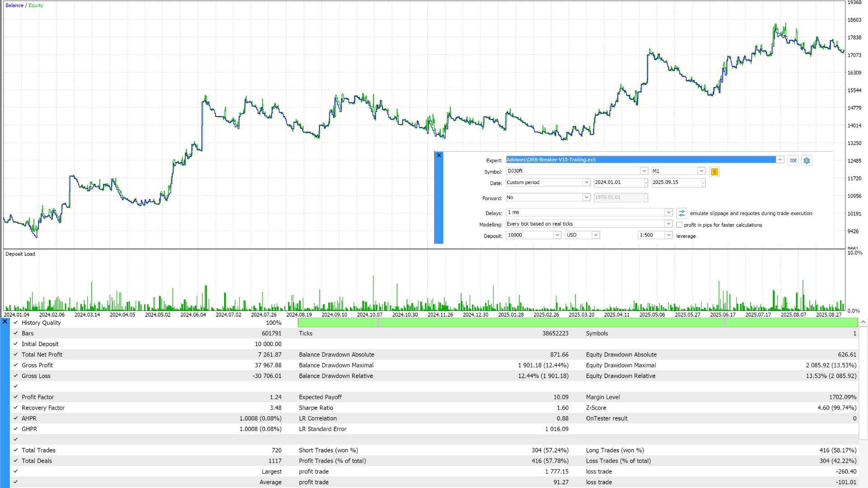
Task: Open the leverage 1:500 dropdown
Action: [x=668, y=235]
